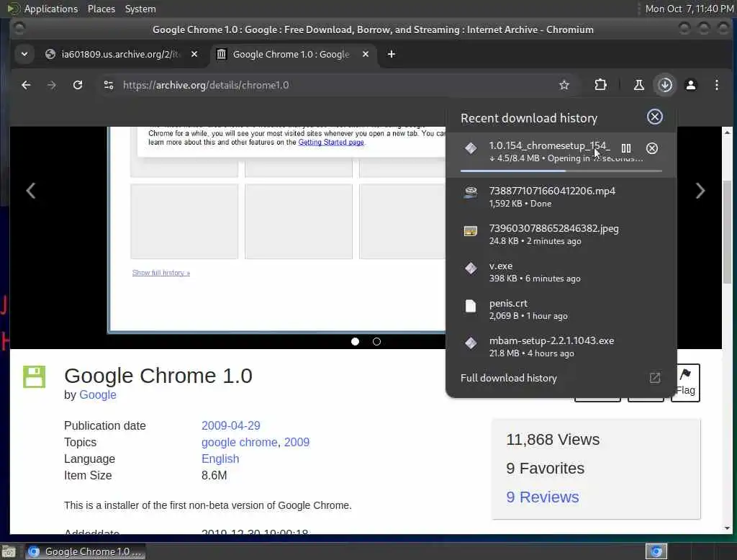This screenshot has height=560, width=737.
Task: Click the Getting Started page link
Action: pyautogui.click(x=331, y=143)
